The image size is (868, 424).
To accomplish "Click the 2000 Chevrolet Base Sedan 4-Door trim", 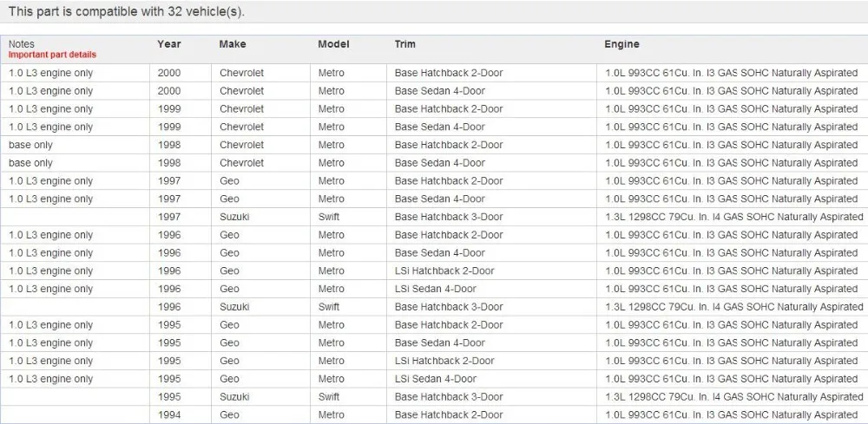I will point(439,91).
